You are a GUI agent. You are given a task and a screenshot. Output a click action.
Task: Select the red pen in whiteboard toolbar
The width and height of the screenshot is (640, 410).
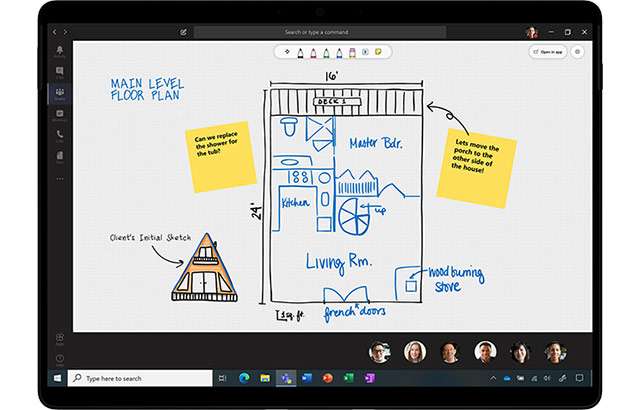click(313, 53)
